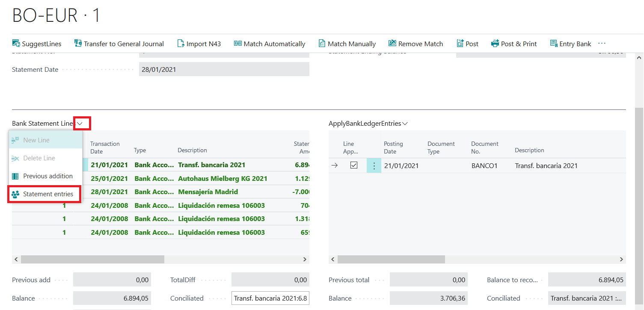Click the New Line icon in the menu
644x310 pixels.
(x=15, y=140)
